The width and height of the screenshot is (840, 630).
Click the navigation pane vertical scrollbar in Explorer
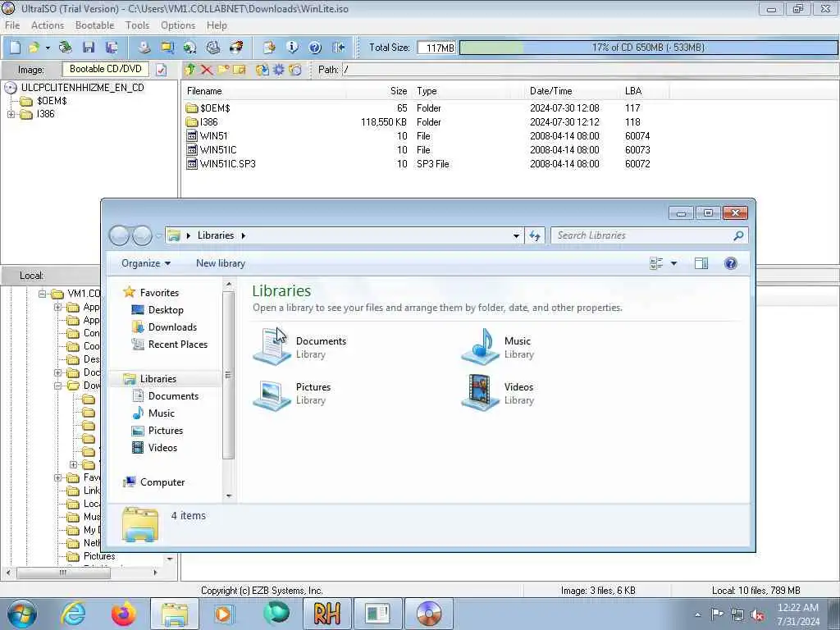pyautogui.click(x=229, y=375)
